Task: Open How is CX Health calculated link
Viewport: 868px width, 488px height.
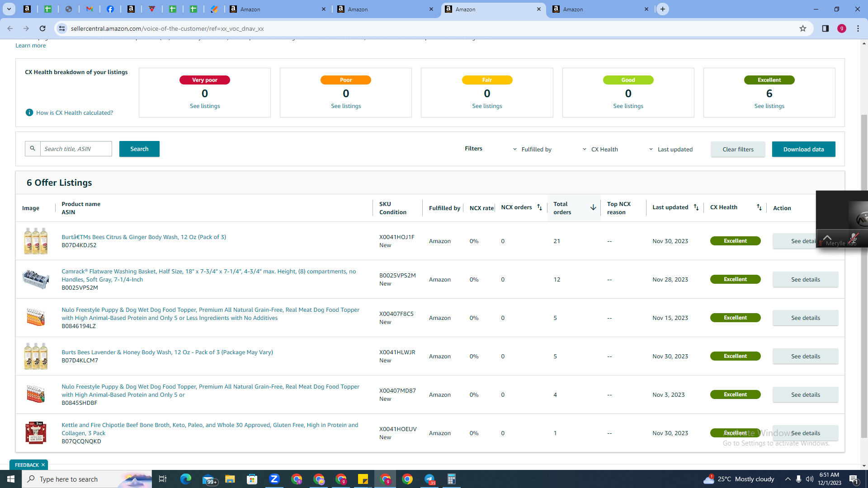Action: tap(75, 113)
